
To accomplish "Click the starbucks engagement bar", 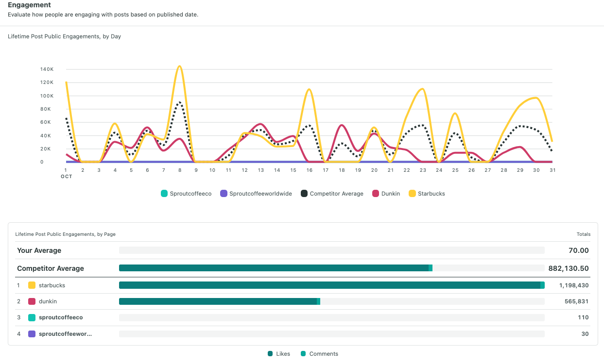I will point(332,285).
